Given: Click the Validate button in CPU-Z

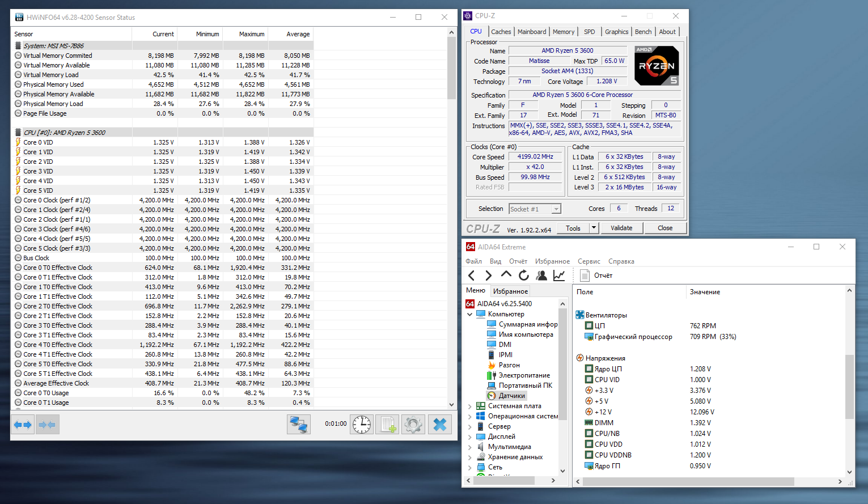Looking at the screenshot, I should (621, 228).
